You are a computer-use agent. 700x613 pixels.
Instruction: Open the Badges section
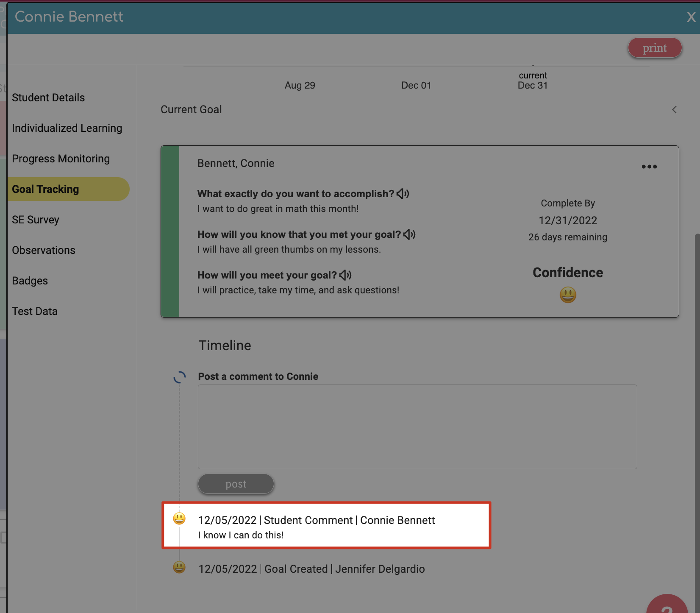(30, 280)
